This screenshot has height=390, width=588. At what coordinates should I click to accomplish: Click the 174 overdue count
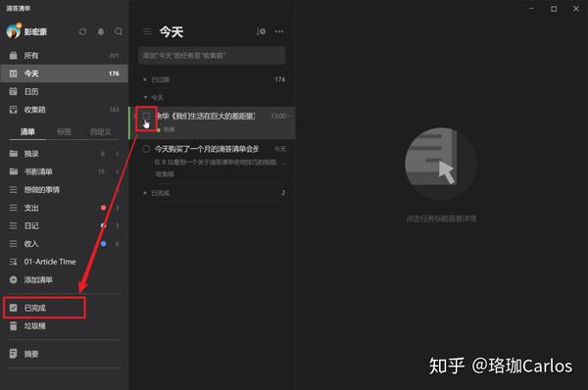(x=279, y=79)
